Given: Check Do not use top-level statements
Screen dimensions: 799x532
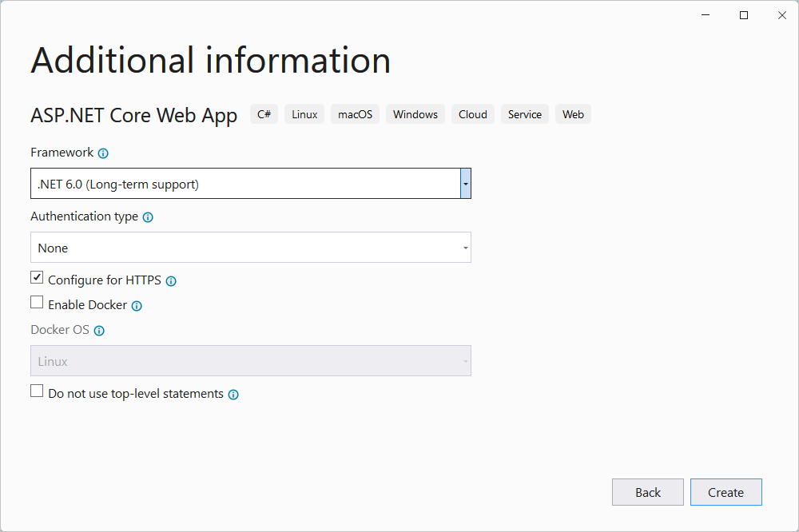Looking at the screenshot, I should (x=37, y=391).
